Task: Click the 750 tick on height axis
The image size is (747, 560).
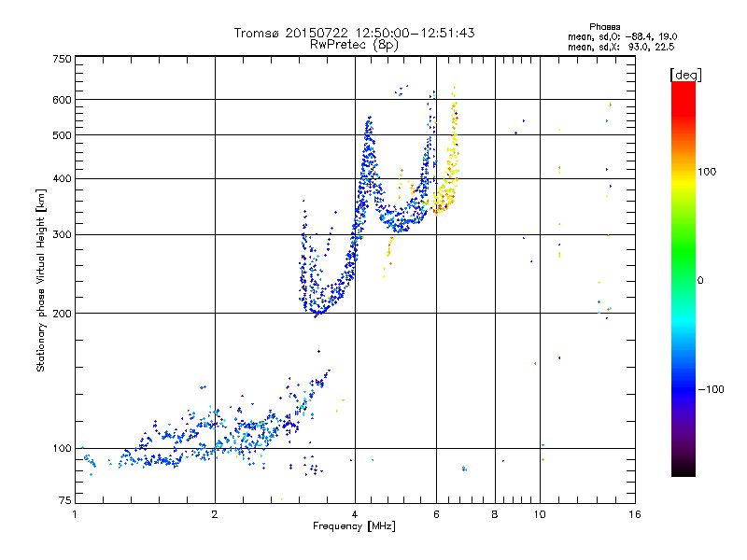Action: [62, 59]
